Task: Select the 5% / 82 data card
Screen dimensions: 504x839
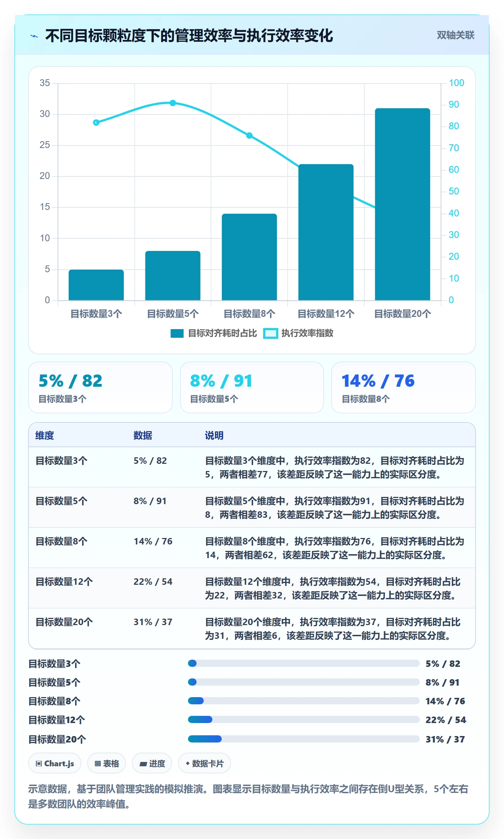Action: [100, 387]
